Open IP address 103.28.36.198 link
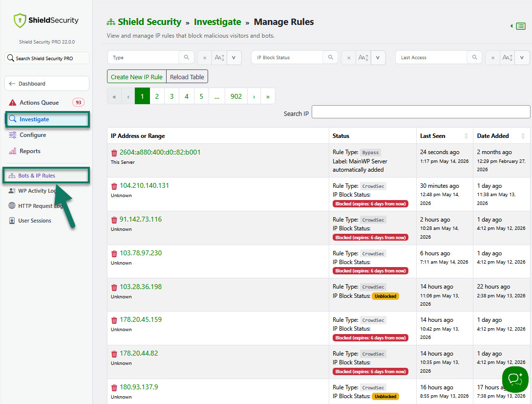The image size is (532, 404). pos(141,287)
